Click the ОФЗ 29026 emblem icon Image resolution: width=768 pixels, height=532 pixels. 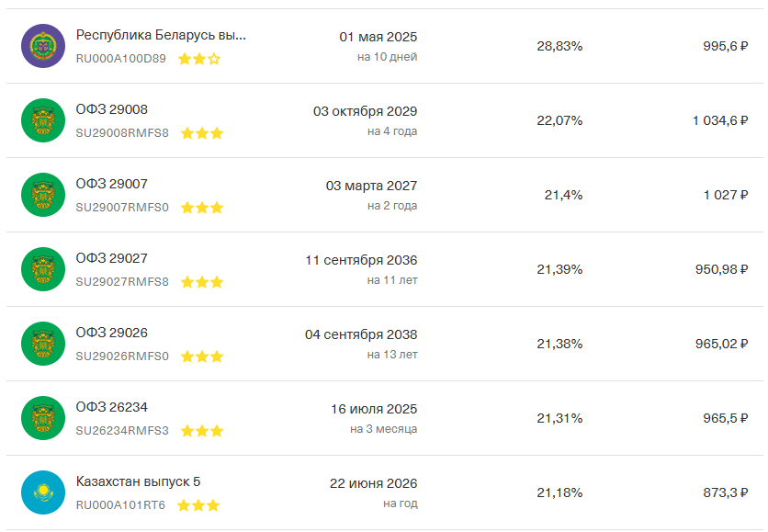43,344
